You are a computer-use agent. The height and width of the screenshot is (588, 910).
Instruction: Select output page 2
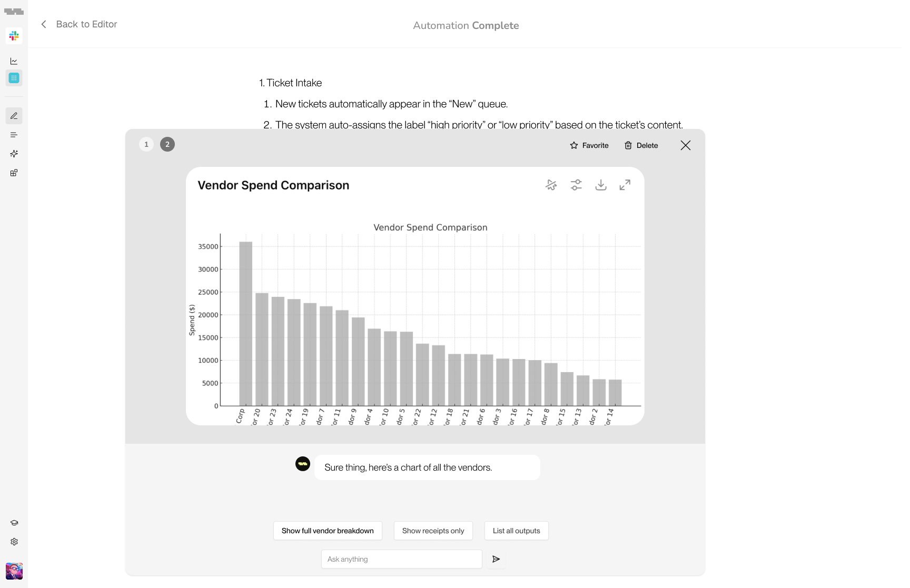click(167, 144)
